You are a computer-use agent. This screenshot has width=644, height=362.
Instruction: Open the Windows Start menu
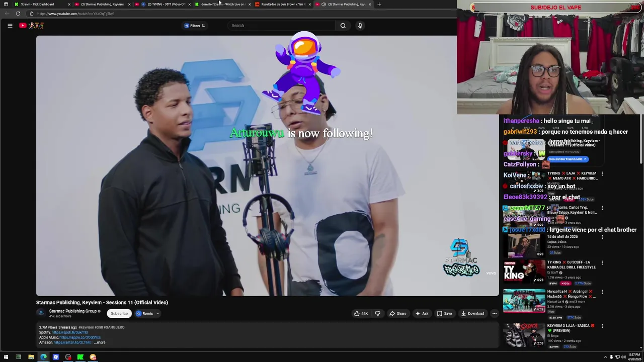pos(6,357)
